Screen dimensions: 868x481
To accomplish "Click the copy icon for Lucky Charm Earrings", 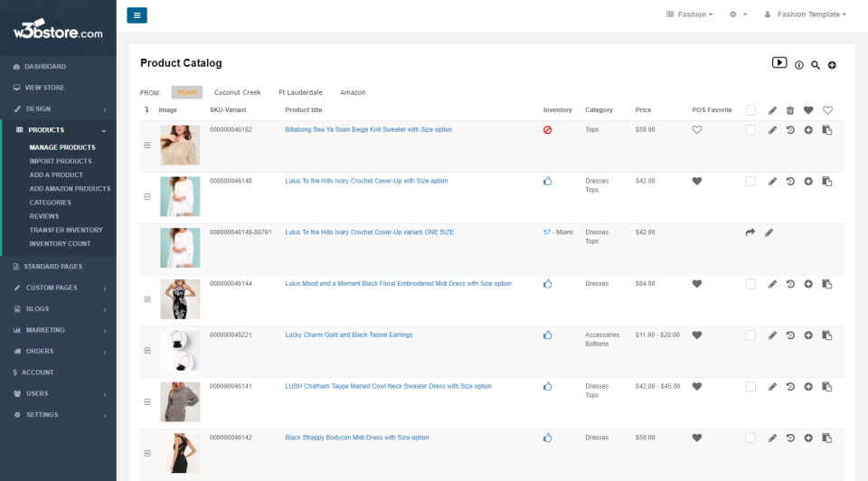I will [x=826, y=335].
